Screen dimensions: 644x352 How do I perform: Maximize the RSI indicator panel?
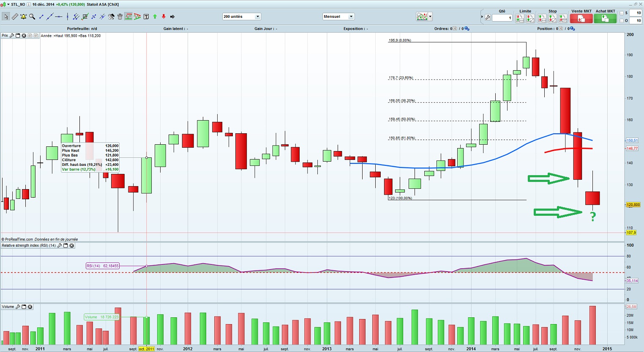point(65,245)
